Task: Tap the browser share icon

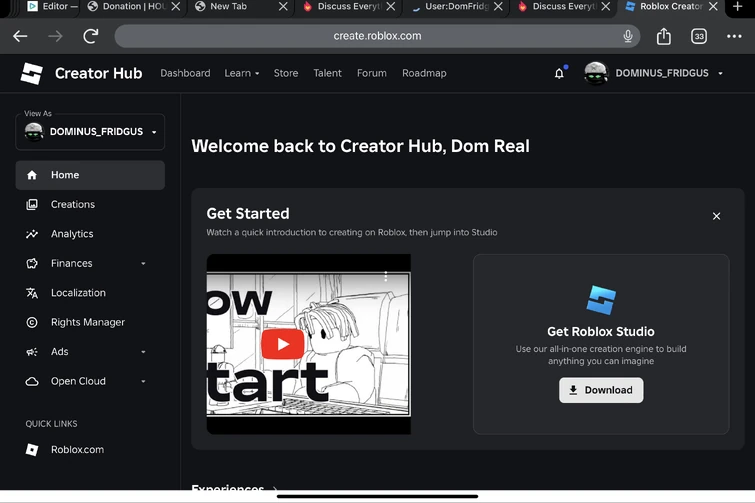Action: (663, 37)
